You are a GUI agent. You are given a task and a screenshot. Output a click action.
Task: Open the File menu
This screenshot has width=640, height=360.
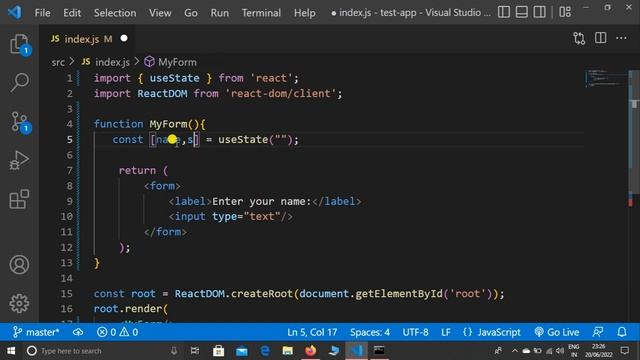click(42, 13)
